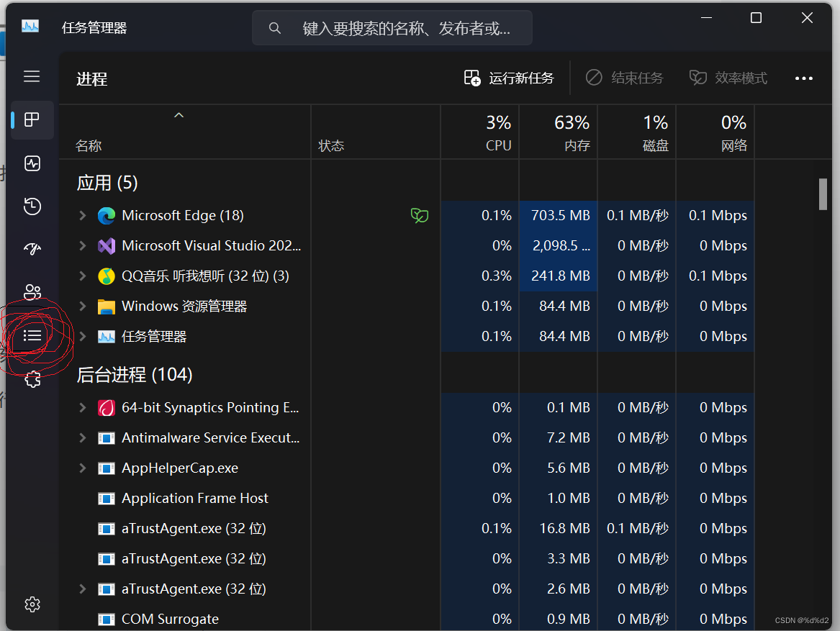
Task: Click the COM Surrogate process icon
Action: tap(107, 619)
